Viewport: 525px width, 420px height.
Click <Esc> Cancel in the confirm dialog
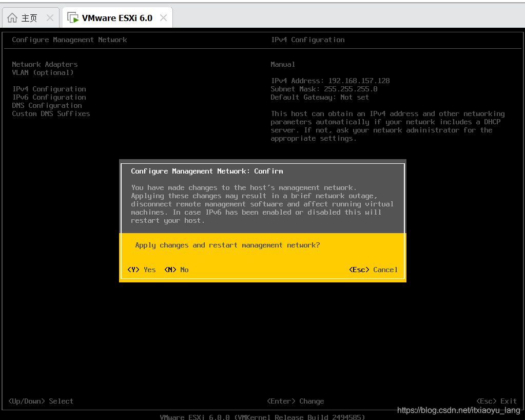373,270
